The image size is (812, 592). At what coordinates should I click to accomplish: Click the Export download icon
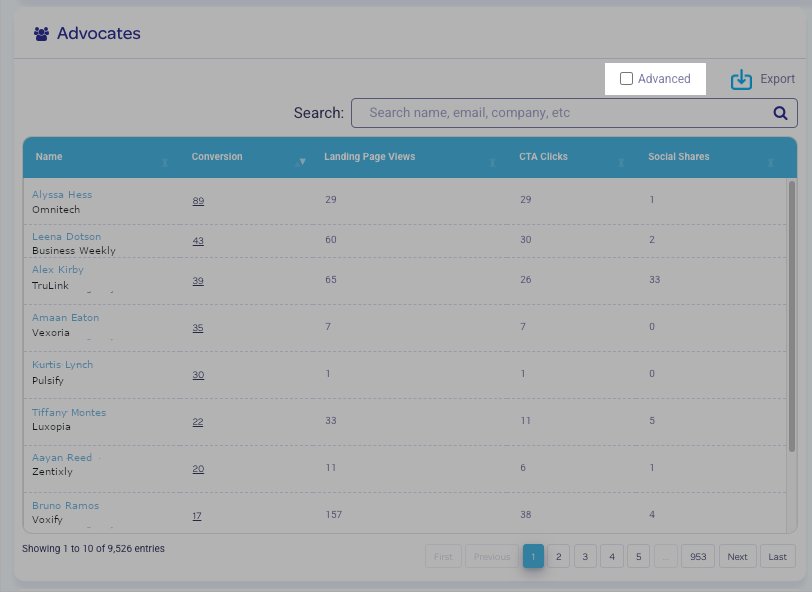[x=741, y=80]
